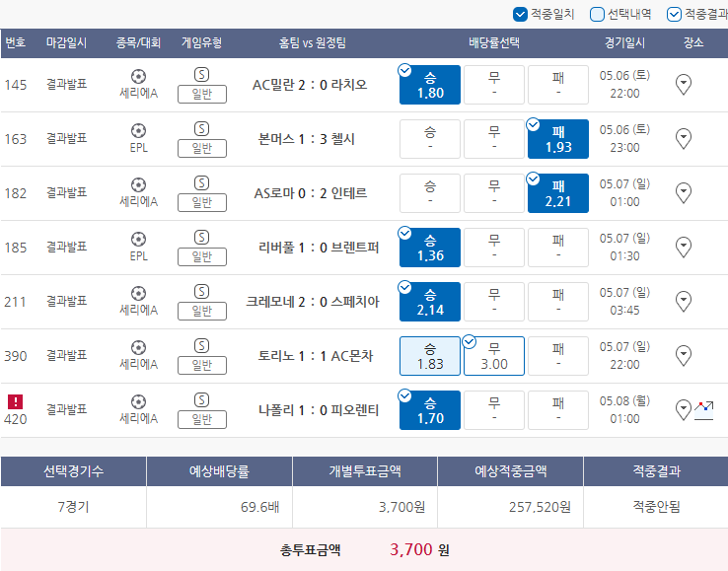Viewport: 728px width, 571px height.
Task: Click 마감일시 column header
Action: (x=66, y=43)
